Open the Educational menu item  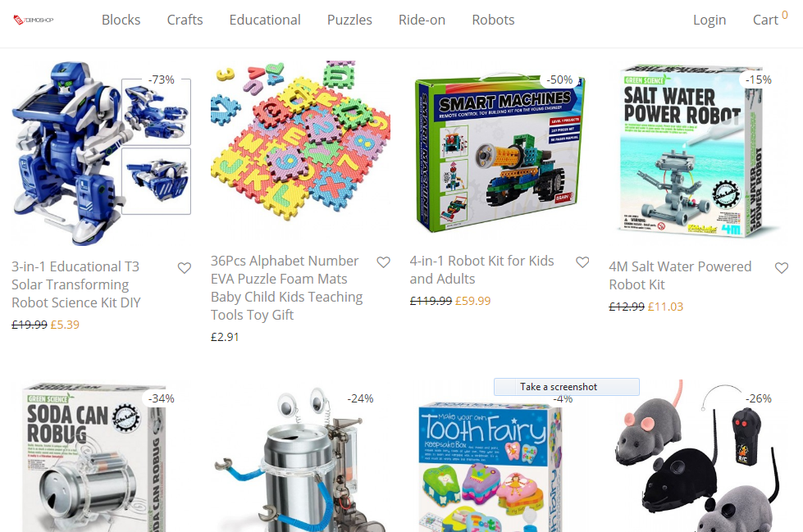(265, 20)
